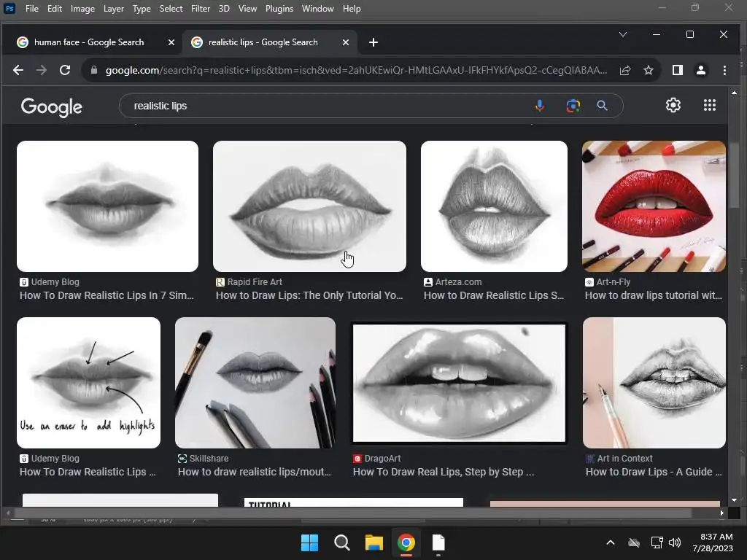Search by image with Google Lens
The width and height of the screenshot is (747, 560).
[x=573, y=106]
